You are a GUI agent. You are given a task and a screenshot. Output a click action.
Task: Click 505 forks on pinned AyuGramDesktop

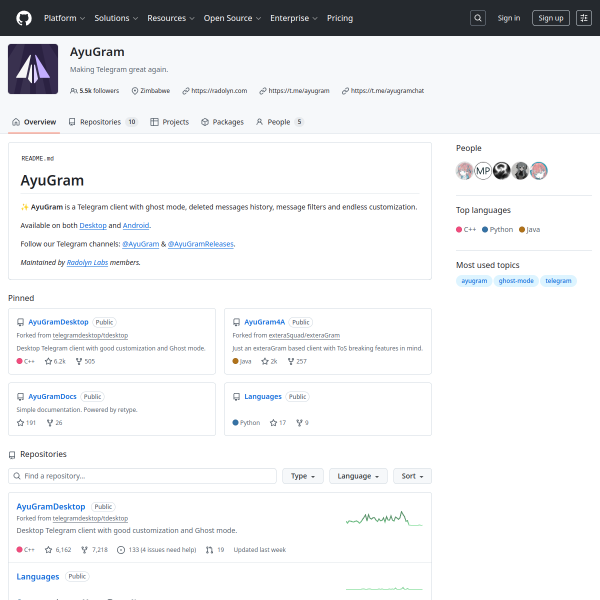pyautogui.click(x=85, y=361)
